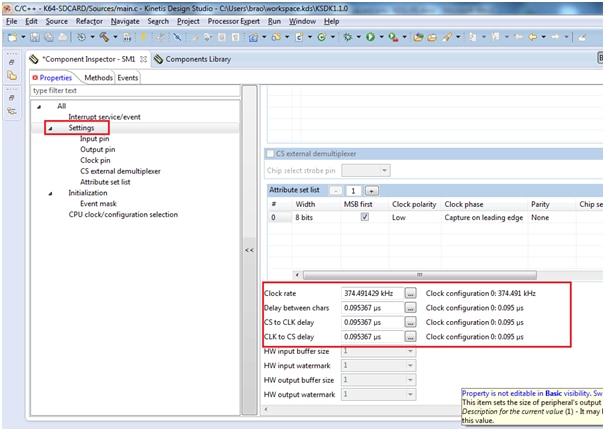Click the green Run button in toolbar
Image resolution: width=605 pixels, height=431 pixels.
pos(369,38)
